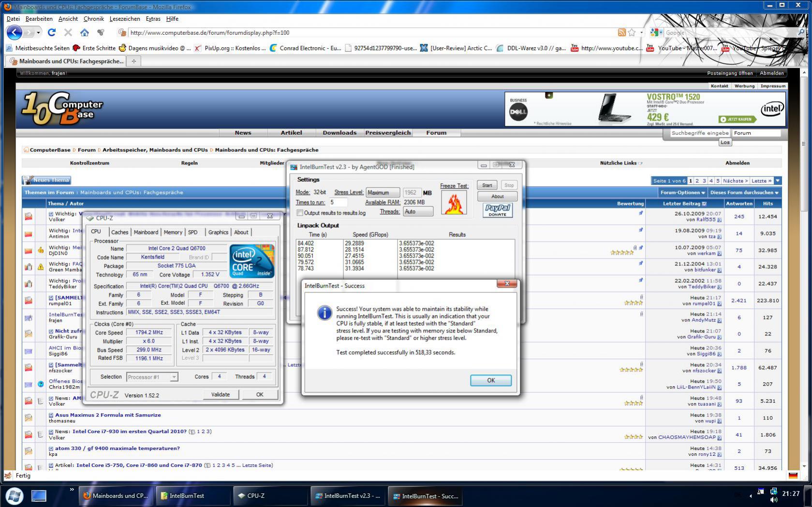Bookmark this page with the star icon
Image resolution: width=812 pixels, height=507 pixels.
point(632,32)
